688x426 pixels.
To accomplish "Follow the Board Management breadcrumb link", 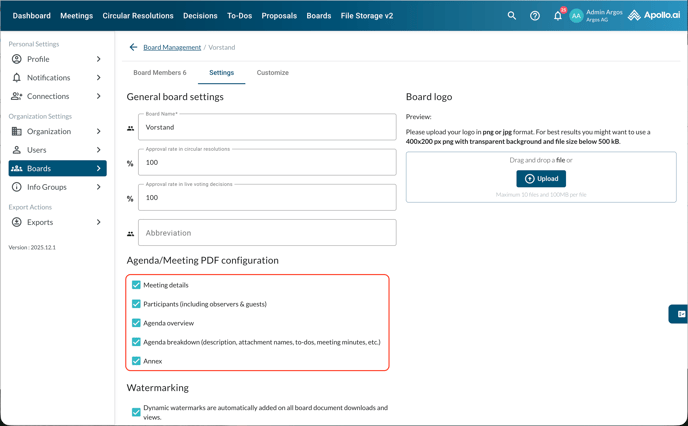I will pyautogui.click(x=172, y=47).
